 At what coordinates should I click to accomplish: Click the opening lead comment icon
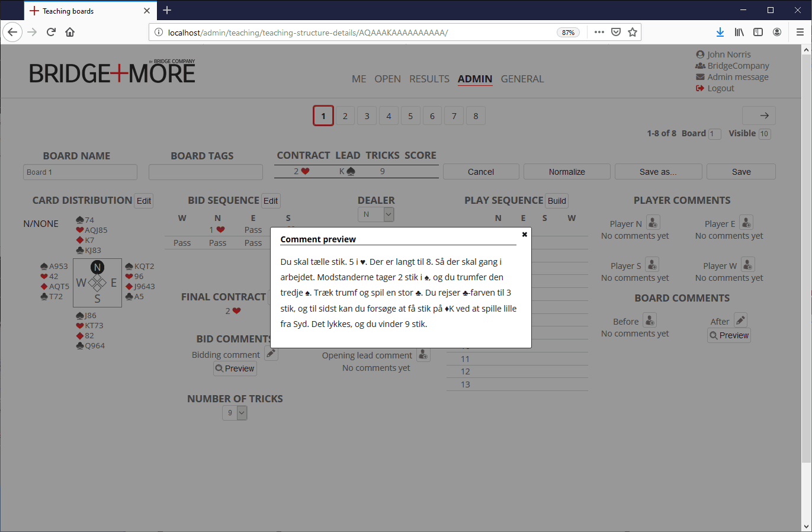click(x=423, y=354)
